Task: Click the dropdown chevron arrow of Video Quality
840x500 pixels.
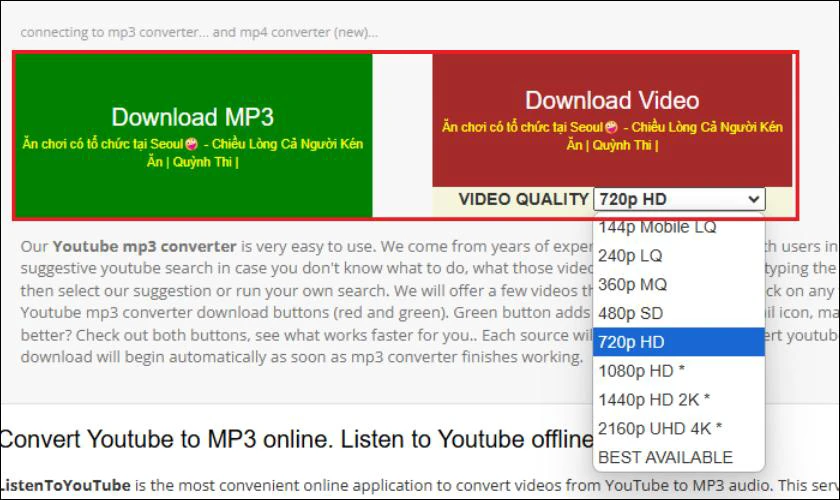Action: pyautogui.click(x=754, y=199)
